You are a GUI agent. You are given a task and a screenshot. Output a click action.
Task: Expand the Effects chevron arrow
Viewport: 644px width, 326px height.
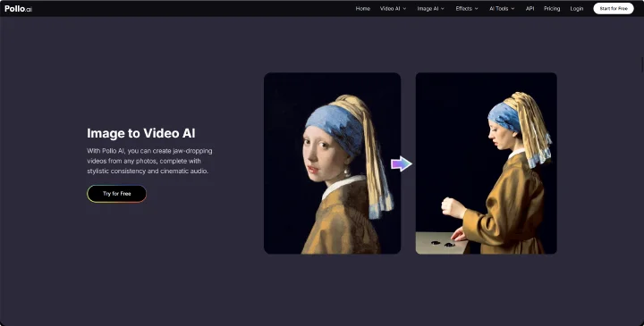click(477, 9)
